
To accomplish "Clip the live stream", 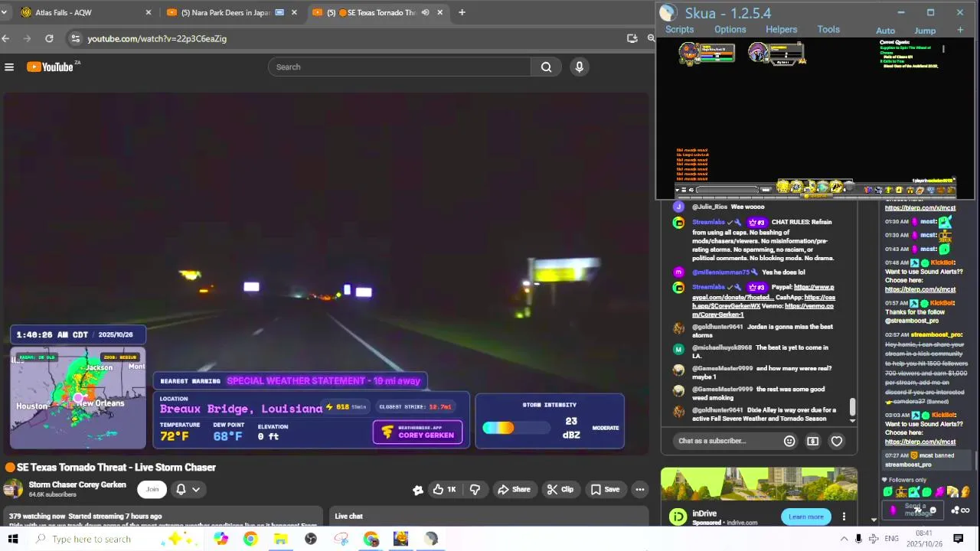I will 560,490.
